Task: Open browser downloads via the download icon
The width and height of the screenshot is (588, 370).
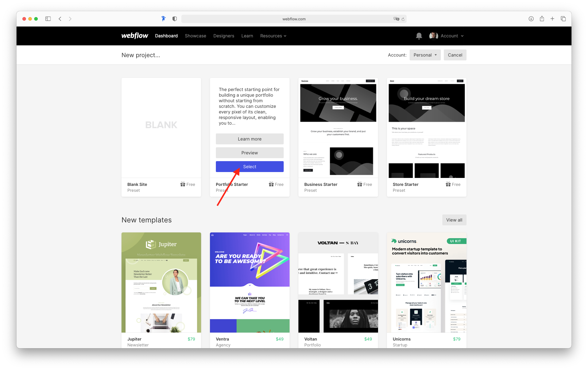Action: point(531,19)
